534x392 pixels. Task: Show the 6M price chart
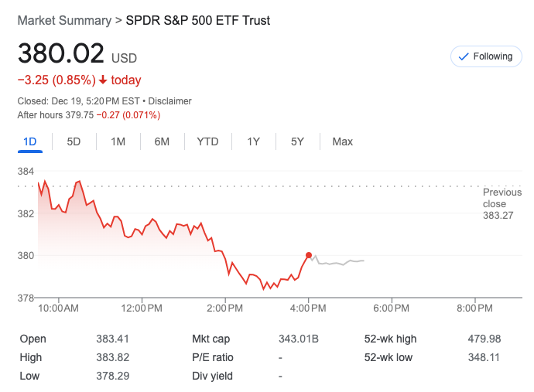point(162,141)
